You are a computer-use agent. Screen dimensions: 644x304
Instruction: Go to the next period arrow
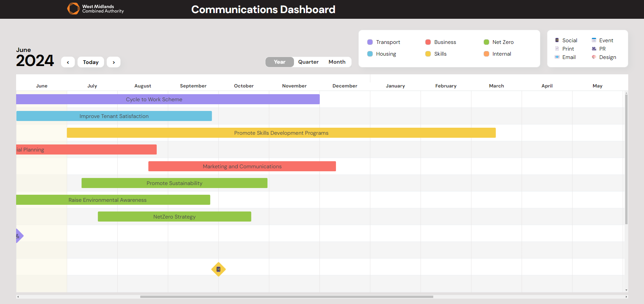[114, 62]
